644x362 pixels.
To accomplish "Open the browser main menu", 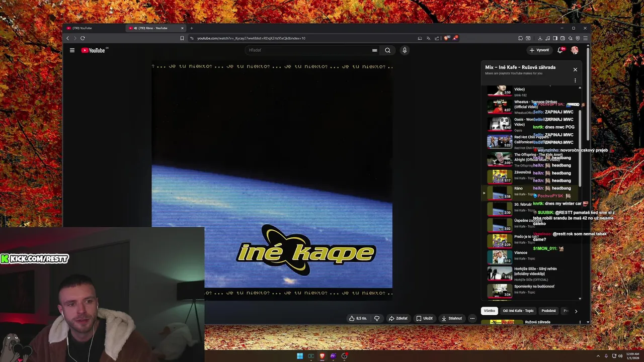I will [x=585, y=38].
